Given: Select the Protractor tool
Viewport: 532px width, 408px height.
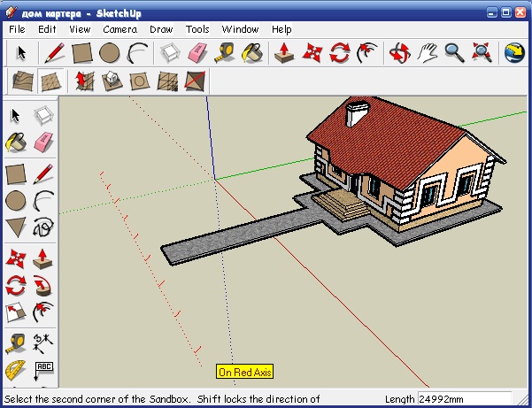Looking at the screenshot, I should (x=16, y=370).
